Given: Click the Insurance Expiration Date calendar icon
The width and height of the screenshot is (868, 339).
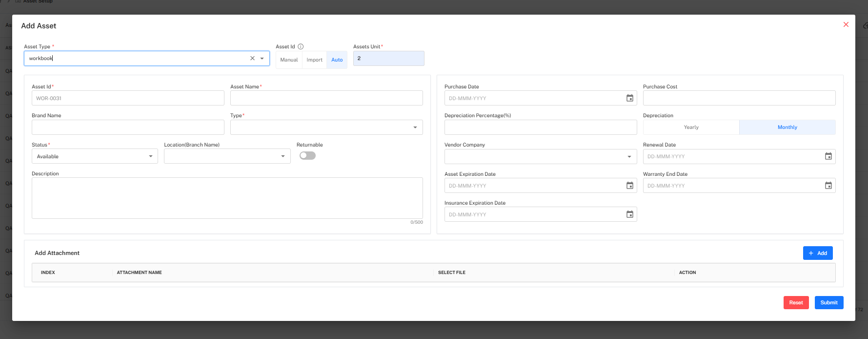Looking at the screenshot, I should (x=629, y=214).
